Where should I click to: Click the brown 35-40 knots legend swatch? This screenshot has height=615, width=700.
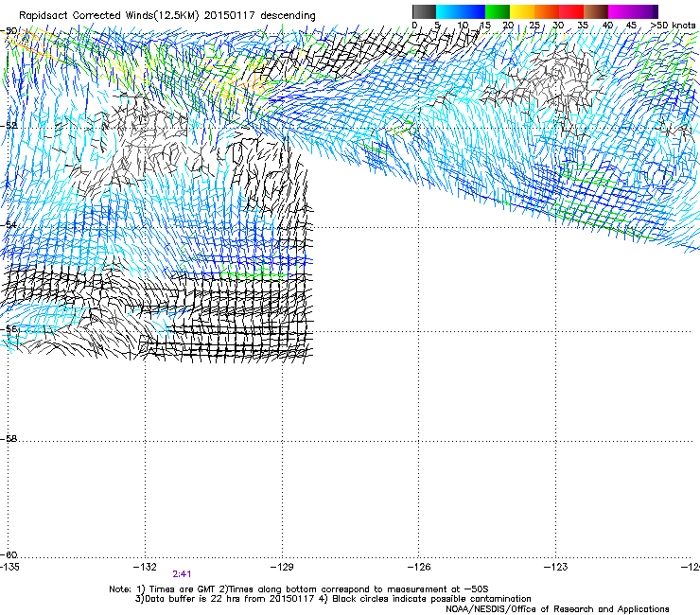596,11
